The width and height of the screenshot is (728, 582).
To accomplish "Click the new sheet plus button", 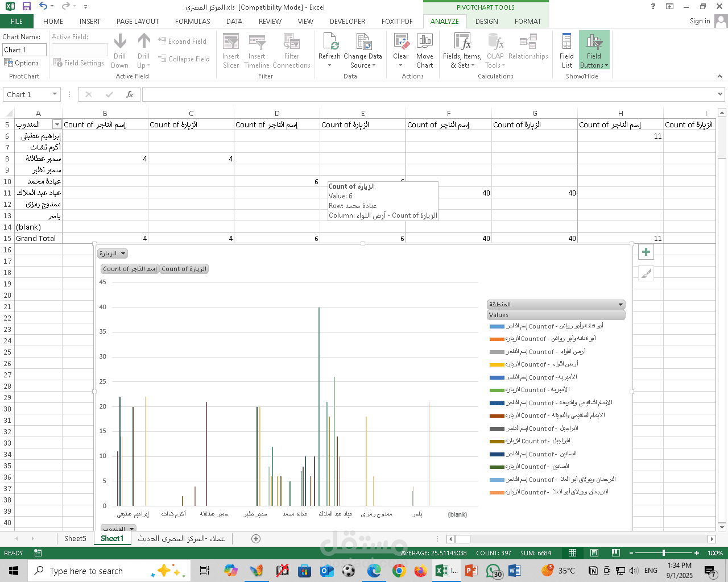I will [x=255, y=538].
